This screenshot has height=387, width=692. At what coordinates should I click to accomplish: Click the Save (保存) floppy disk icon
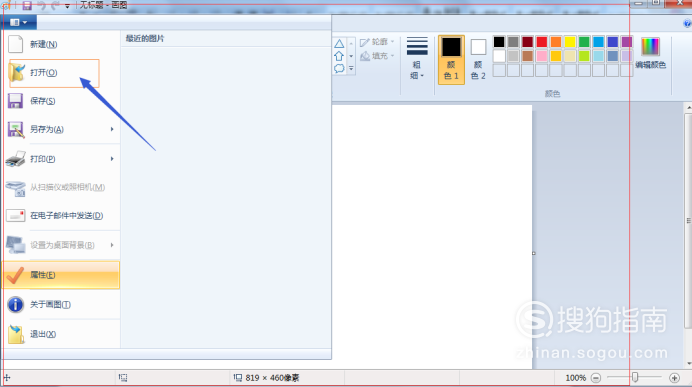coord(15,101)
